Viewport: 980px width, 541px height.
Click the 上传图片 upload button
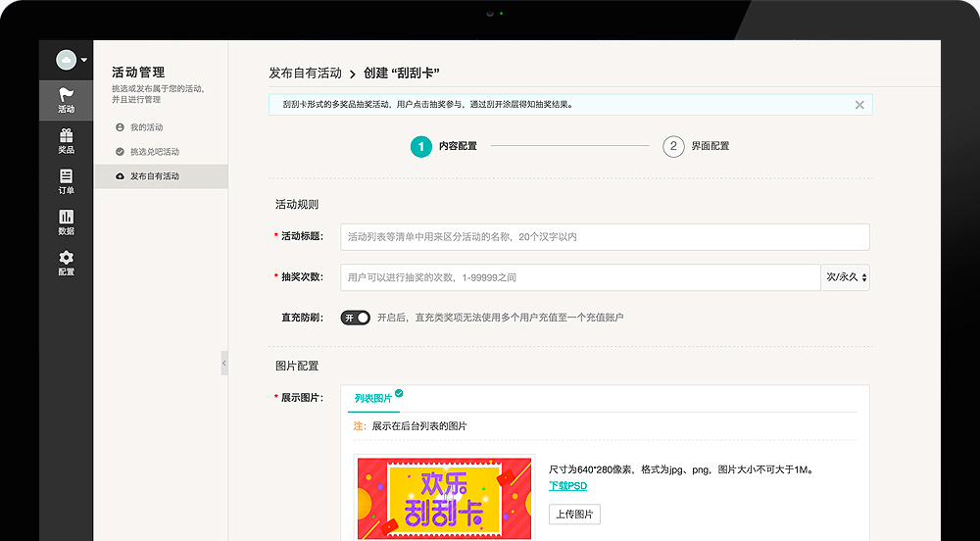point(574,515)
